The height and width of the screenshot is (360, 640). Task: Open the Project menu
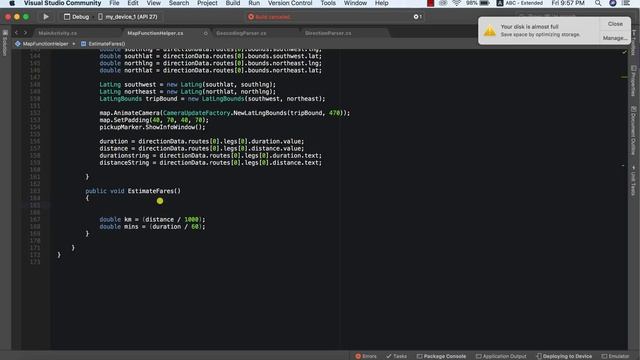(207, 3)
